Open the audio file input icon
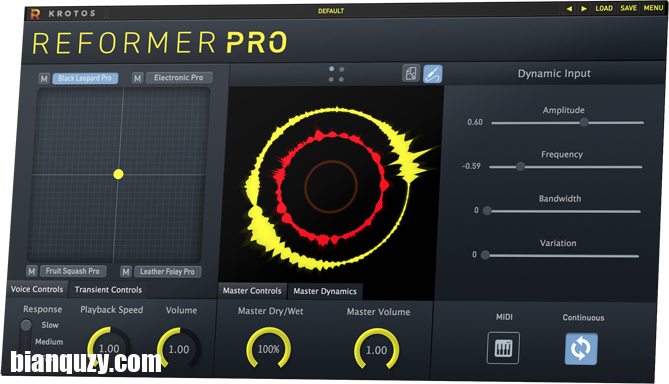The width and height of the screenshot is (669, 384). [411, 73]
